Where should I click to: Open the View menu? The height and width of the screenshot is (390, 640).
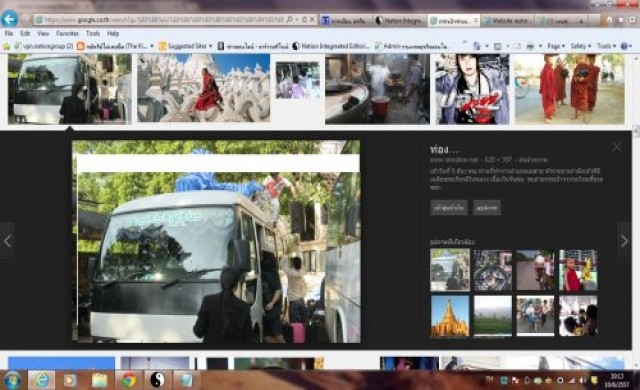coord(43,33)
